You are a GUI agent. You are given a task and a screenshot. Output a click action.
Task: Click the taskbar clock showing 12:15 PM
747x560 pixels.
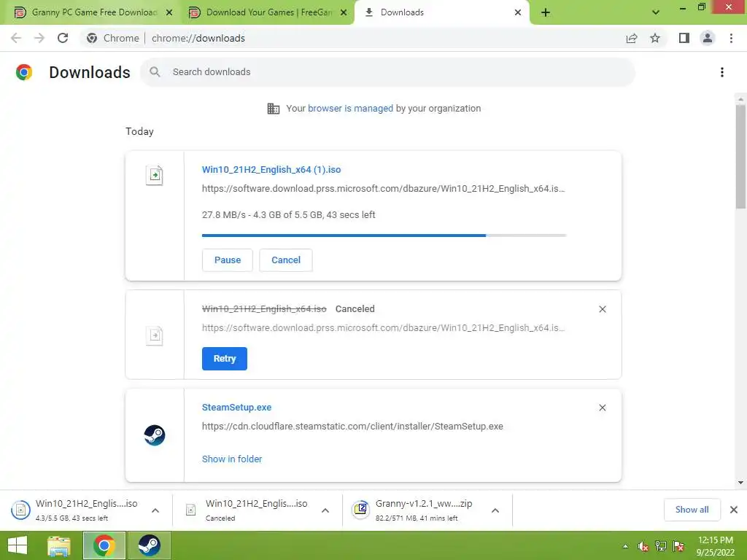click(x=715, y=546)
